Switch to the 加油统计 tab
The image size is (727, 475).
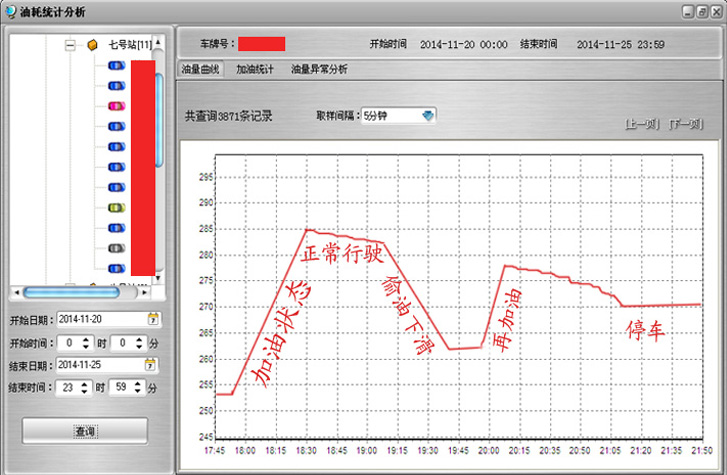click(x=254, y=70)
